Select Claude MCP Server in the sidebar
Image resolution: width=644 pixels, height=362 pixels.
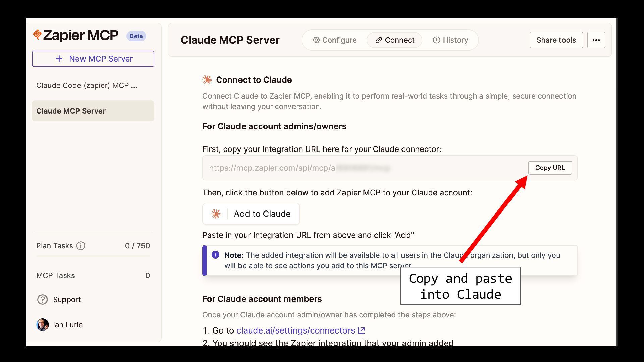93,111
